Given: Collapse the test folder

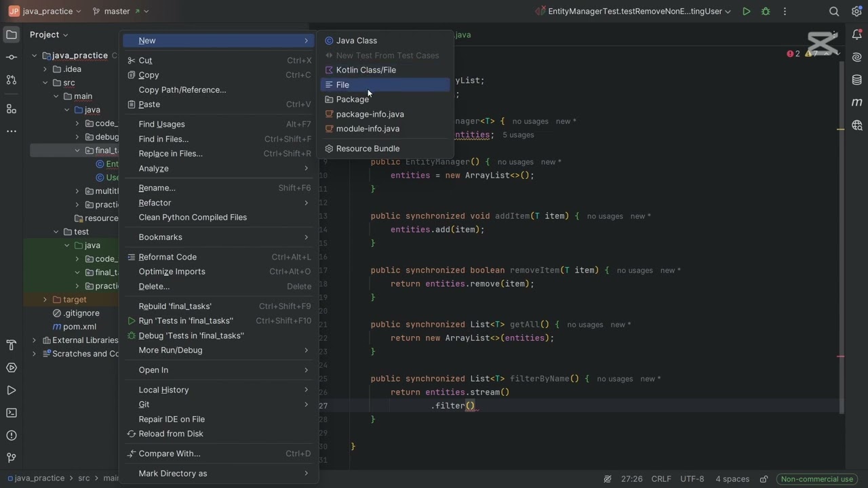Looking at the screenshot, I should [x=56, y=232].
